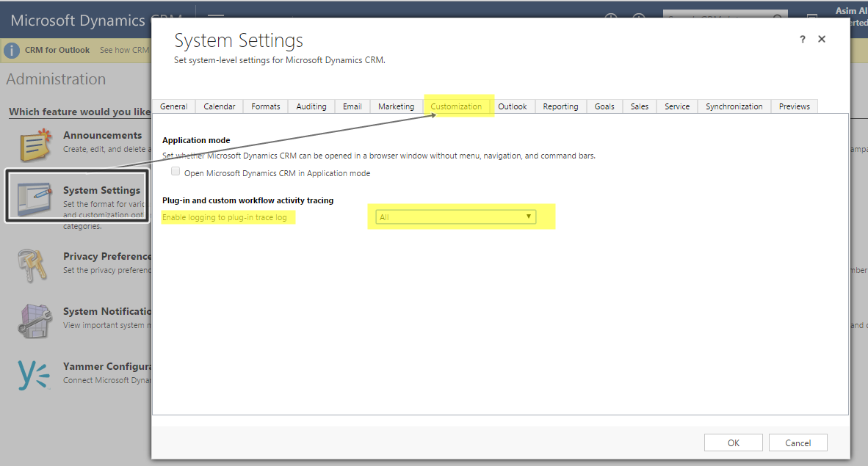Viewport: 868px width, 466px height.
Task: Click the help question mark in the dialog
Action: point(802,40)
